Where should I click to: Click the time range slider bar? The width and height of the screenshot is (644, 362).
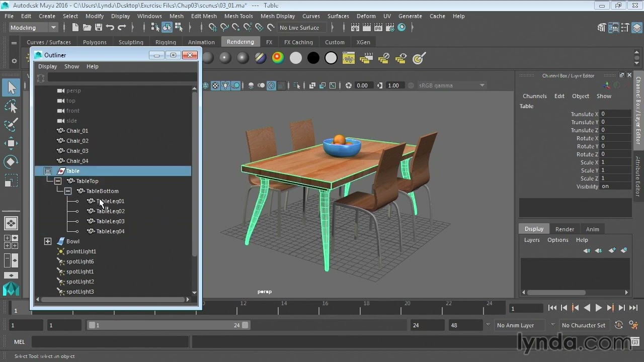(x=168, y=325)
